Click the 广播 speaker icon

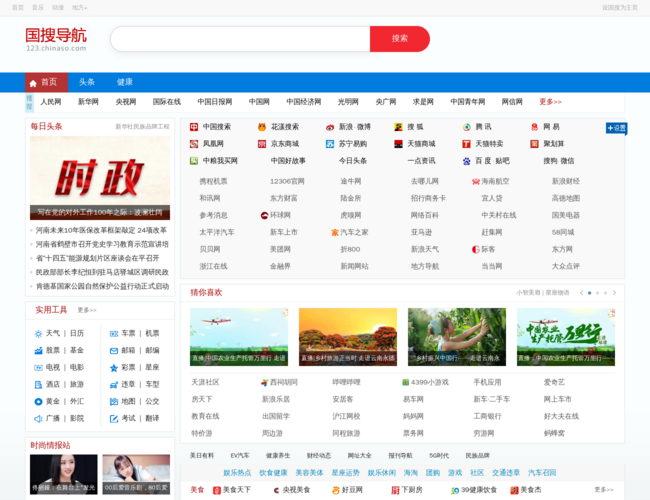click(39, 419)
